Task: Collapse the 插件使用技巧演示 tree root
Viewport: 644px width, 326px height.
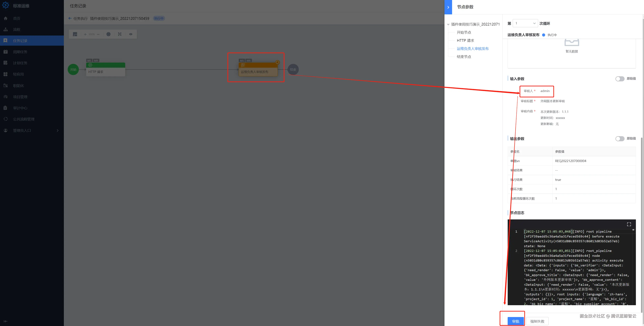Action: pyautogui.click(x=448, y=25)
